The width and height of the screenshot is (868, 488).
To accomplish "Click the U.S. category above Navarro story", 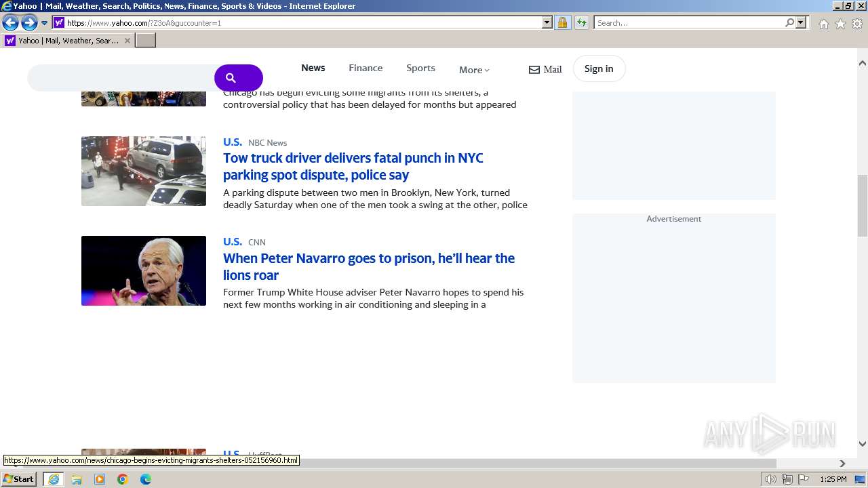I will 233,241.
